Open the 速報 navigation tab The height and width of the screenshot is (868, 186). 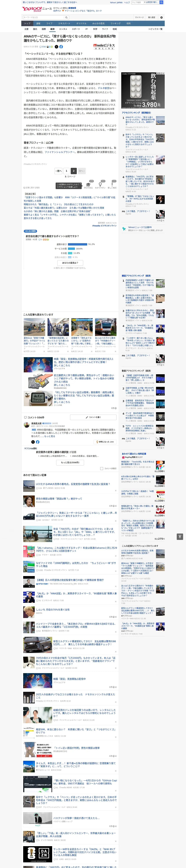pos(38,24)
